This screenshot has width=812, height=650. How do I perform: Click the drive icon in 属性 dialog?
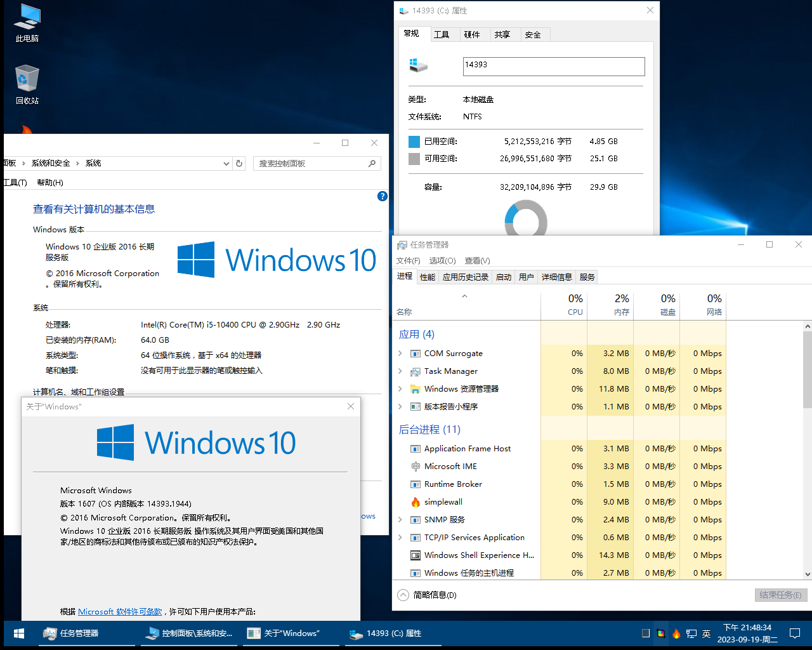(418, 65)
